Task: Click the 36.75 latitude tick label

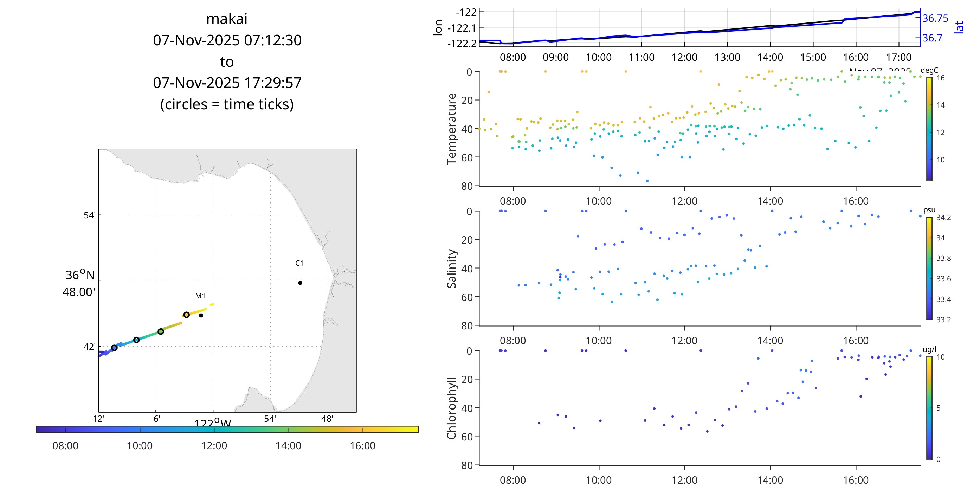Action: pyautogui.click(x=935, y=18)
